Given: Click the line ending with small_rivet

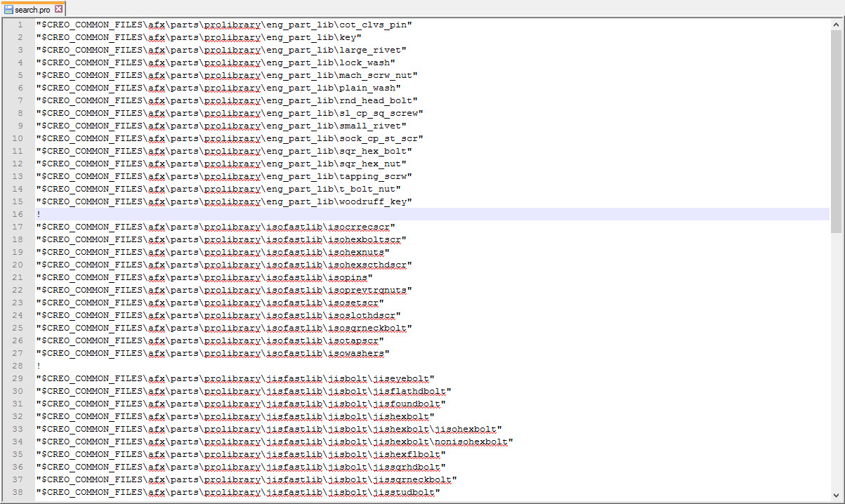Looking at the screenshot, I should coord(221,126).
